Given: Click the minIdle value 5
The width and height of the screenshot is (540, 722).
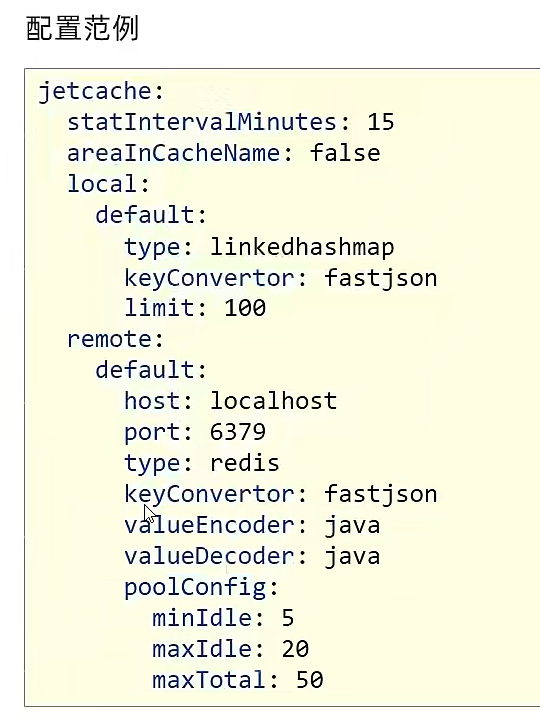Looking at the screenshot, I should pyautogui.click(x=288, y=618).
